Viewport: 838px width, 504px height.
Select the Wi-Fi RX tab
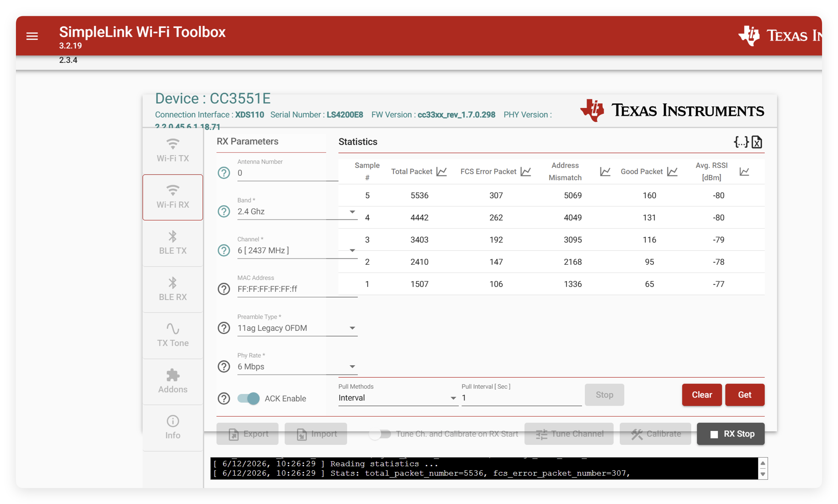point(173,197)
